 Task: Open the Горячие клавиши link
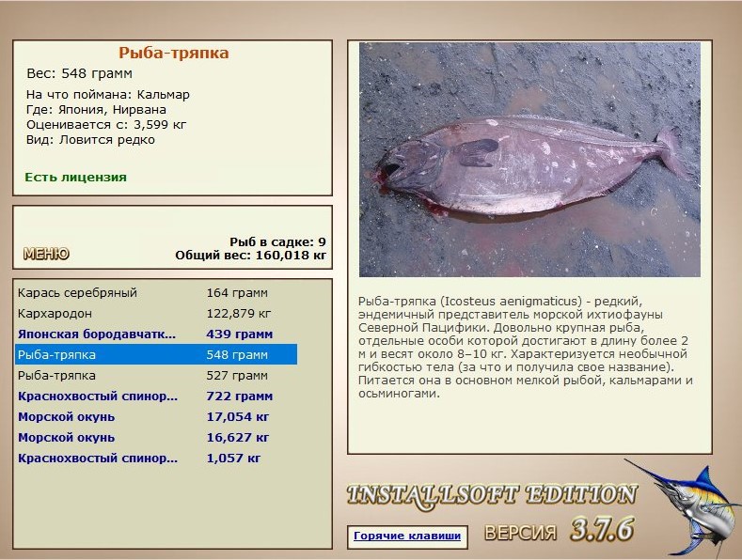click(407, 536)
